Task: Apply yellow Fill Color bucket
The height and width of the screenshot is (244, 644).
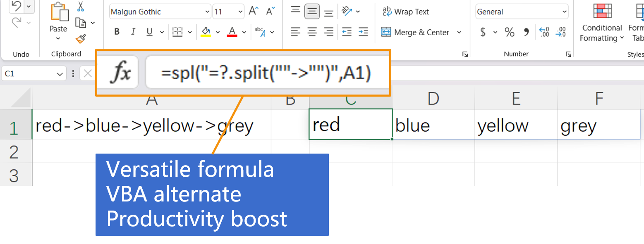Action: click(x=205, y=32)
